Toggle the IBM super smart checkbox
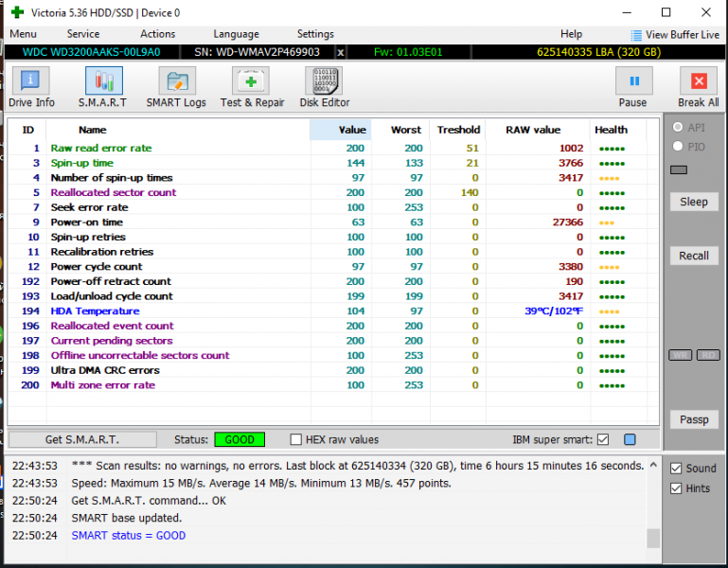728x568 pixels. click(x=603, y=439)
